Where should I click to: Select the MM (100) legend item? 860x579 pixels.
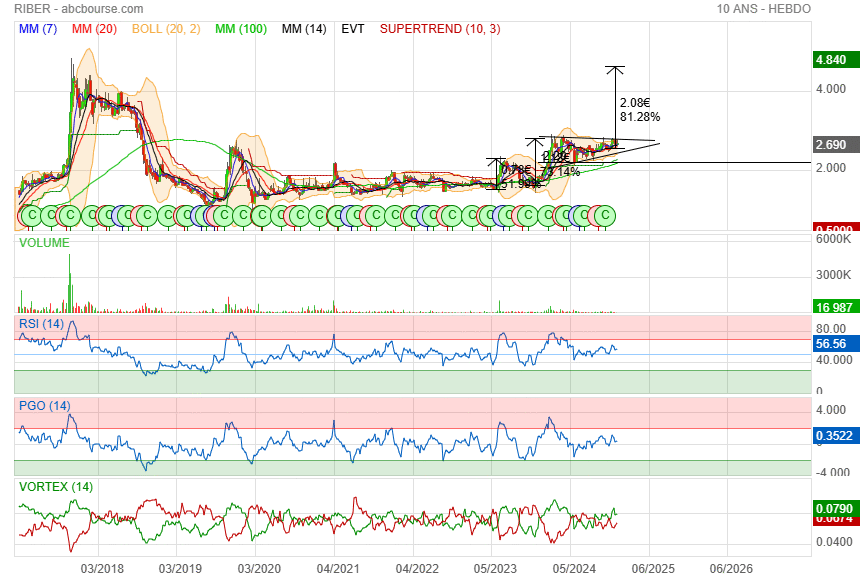(x=241, y=29)
